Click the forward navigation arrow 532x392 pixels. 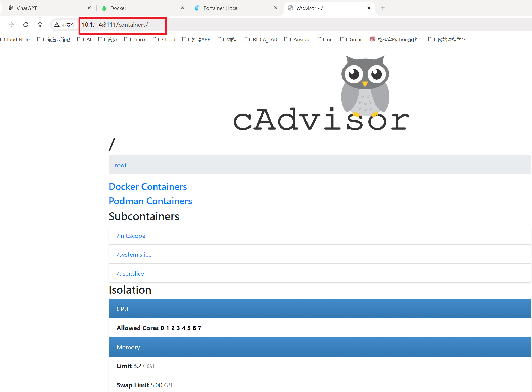11,25
